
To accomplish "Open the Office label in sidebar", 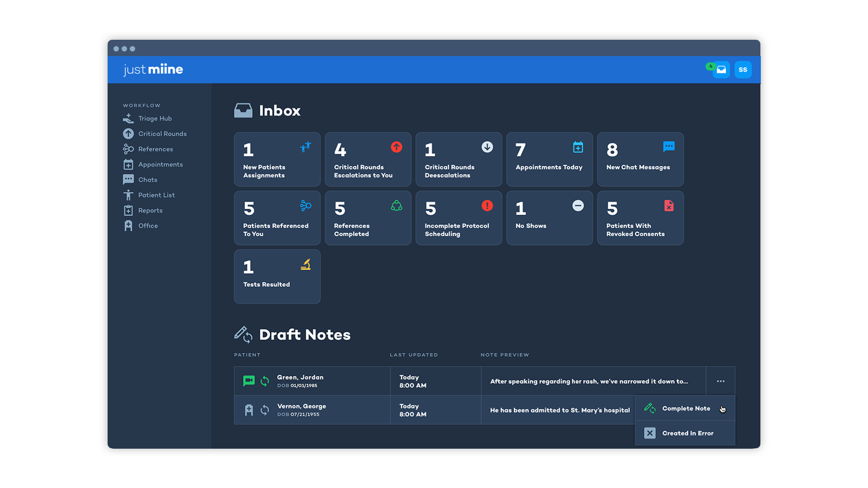I will [x=148, y=226].
